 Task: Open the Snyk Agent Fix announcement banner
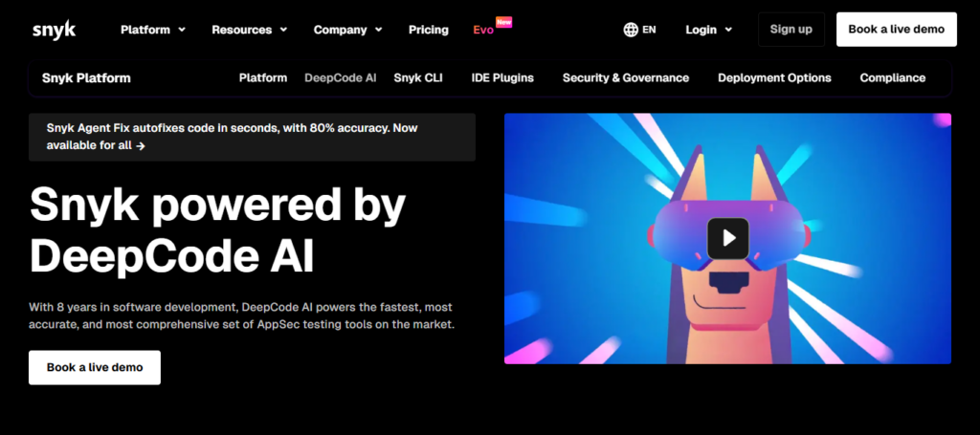[x=252, y=138]
